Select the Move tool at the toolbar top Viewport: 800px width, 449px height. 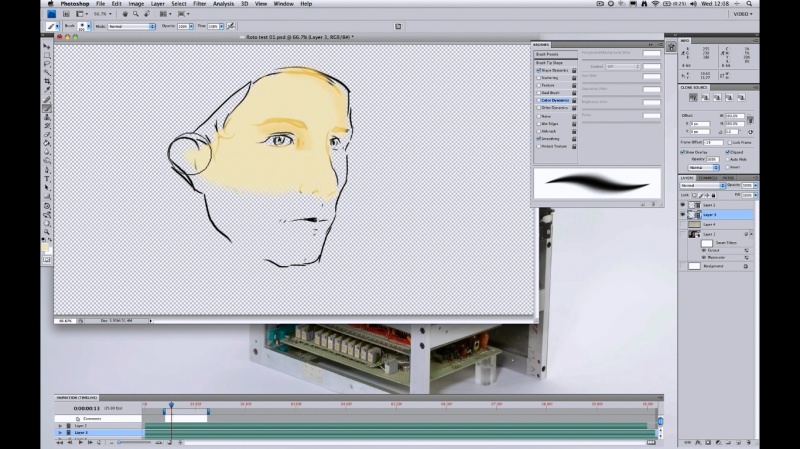pos(46,47)
